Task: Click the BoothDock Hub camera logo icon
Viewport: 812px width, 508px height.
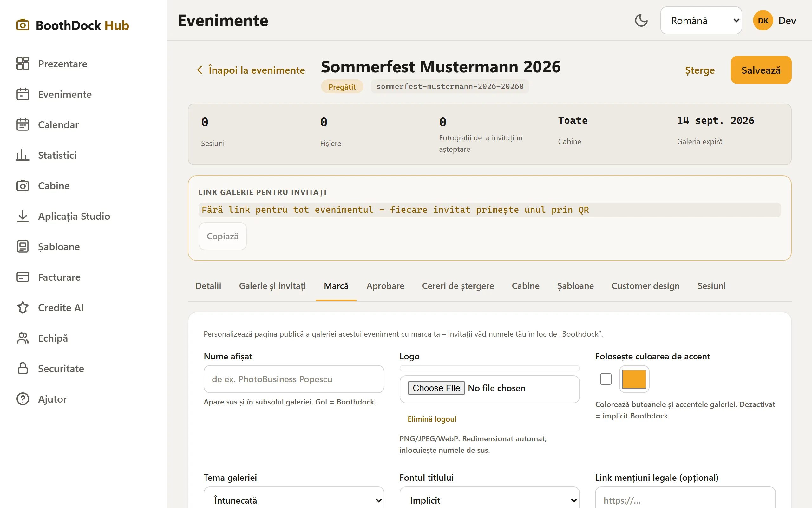Action: coord(23,25)
